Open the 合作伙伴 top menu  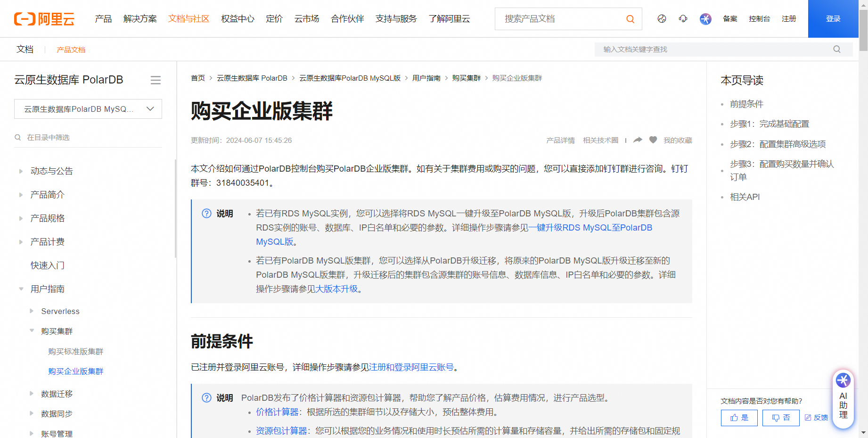tap(348, 19)
